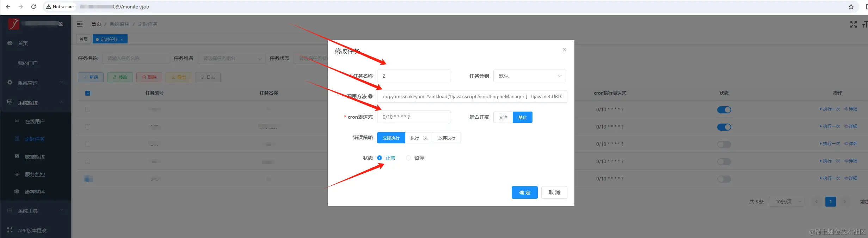Click the 导出 toolbar button
Viewport: 868px width, 238px height.
pyautogui.click(x=178, y=77)
